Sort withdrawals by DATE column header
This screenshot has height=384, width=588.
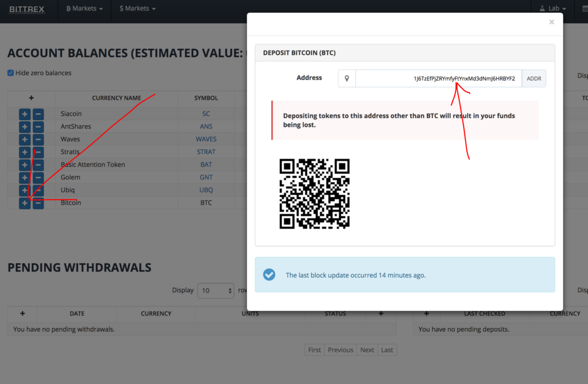pyautogui.click(x=77, y=313)
